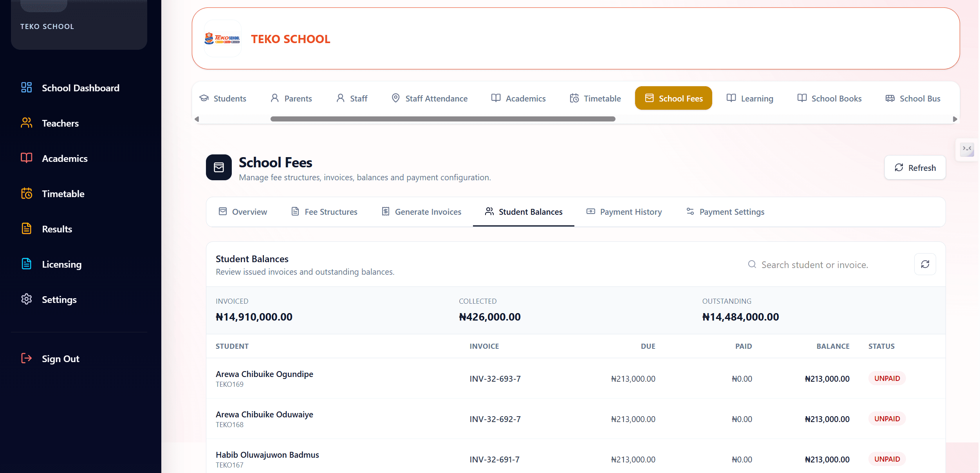Click the collapse panel icon at right edge
980x473 pixels.
(967, 149)
